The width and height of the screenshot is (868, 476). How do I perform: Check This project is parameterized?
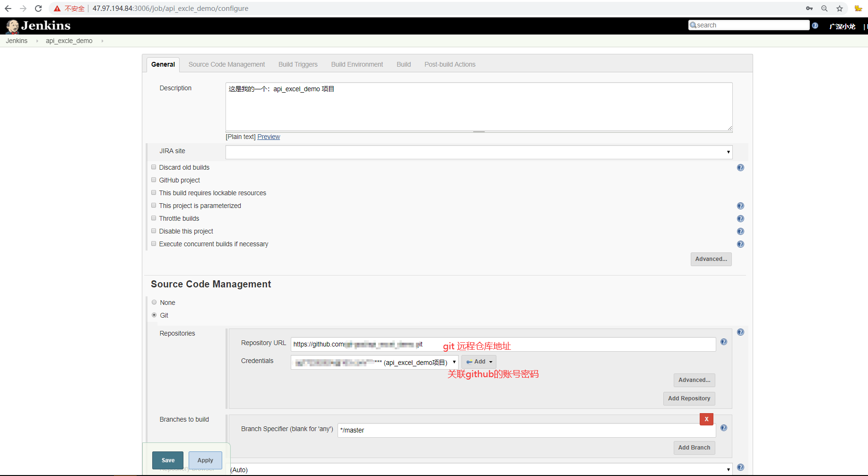pyautogui.click(x=154, y=206)
